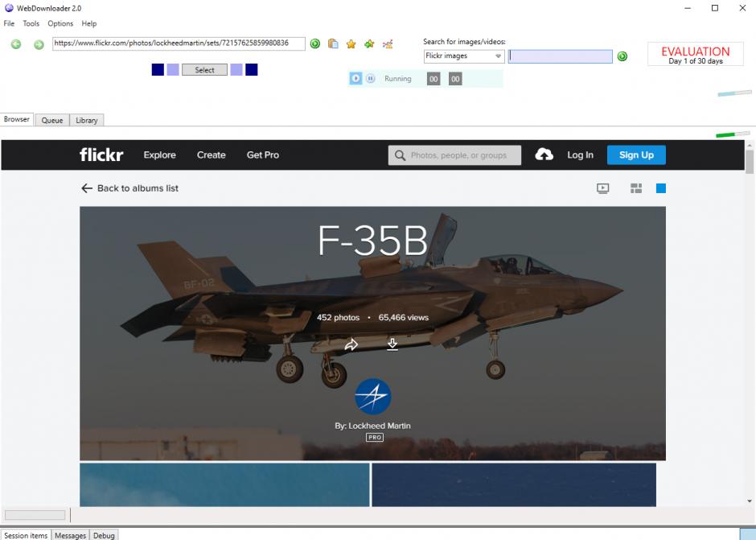Click the slideshow view icon

(602, 188)
